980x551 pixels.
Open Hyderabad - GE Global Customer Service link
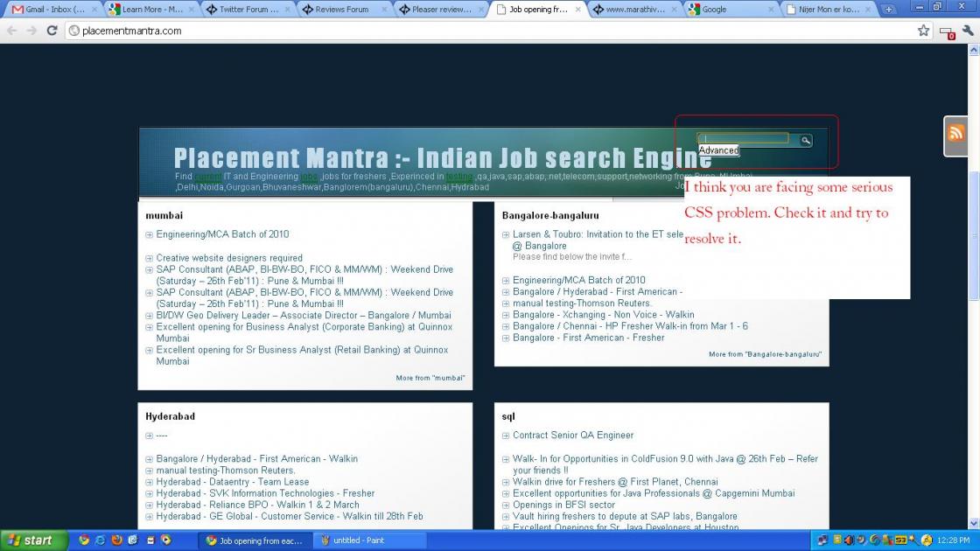[x=290, y=517]
